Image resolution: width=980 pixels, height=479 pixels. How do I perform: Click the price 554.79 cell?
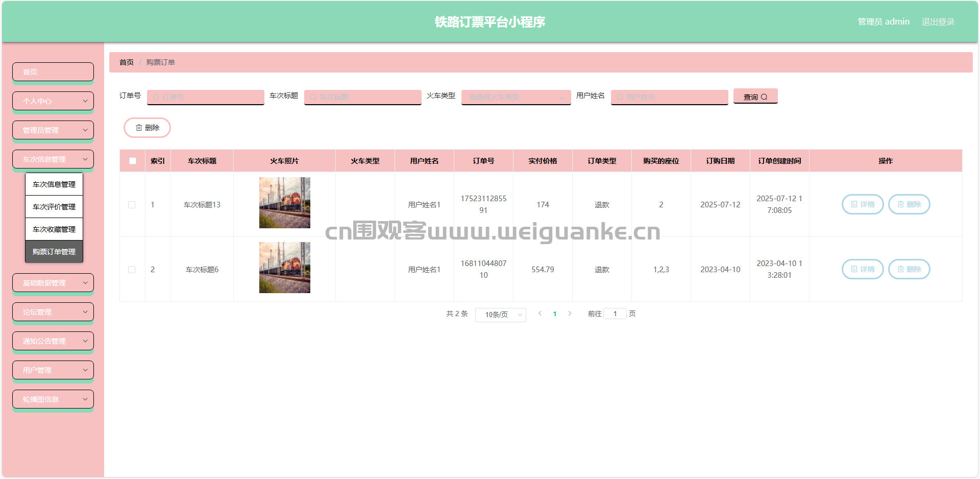coord(543,270)
